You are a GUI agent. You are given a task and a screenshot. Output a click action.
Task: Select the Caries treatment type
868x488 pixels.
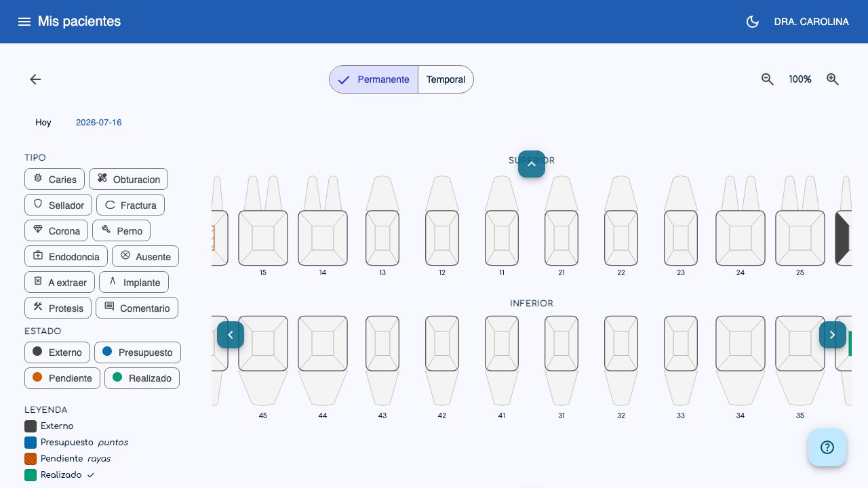[x=55, y=180]
